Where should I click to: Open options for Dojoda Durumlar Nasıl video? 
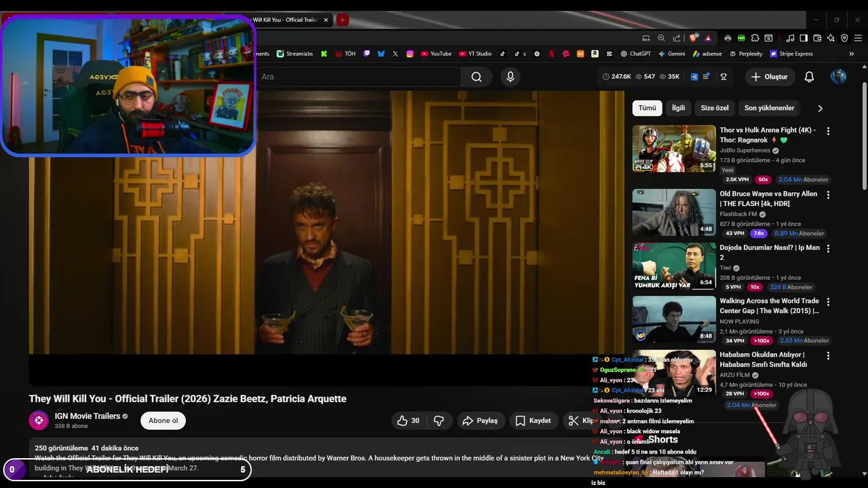pyautogui.click(x=827, y=249)
